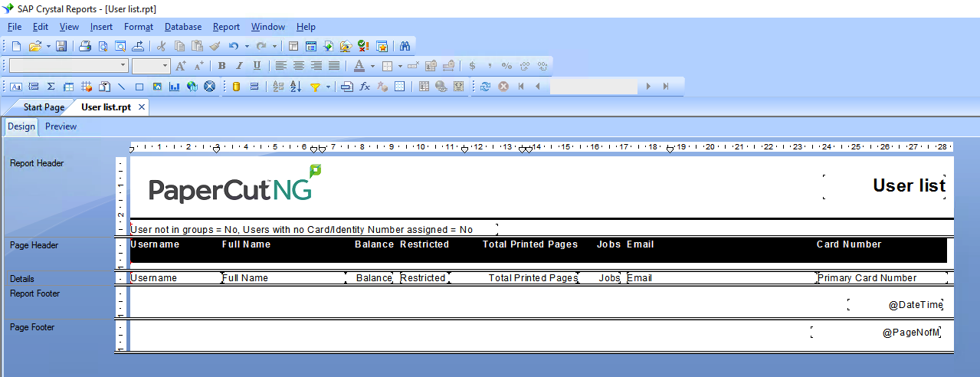
Task: Go to the first page arrow
Action: [521, 87]
